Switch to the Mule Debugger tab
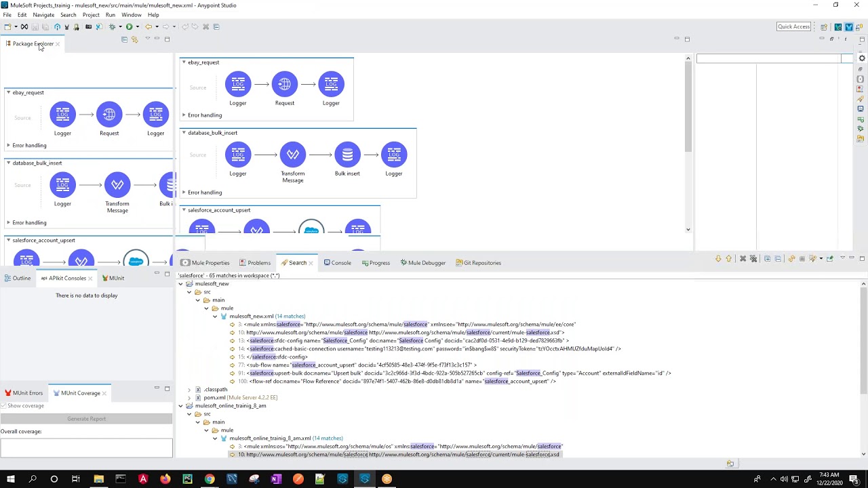Image resolution: width=868 pixels, height=488 pixels. coord(422,263)
